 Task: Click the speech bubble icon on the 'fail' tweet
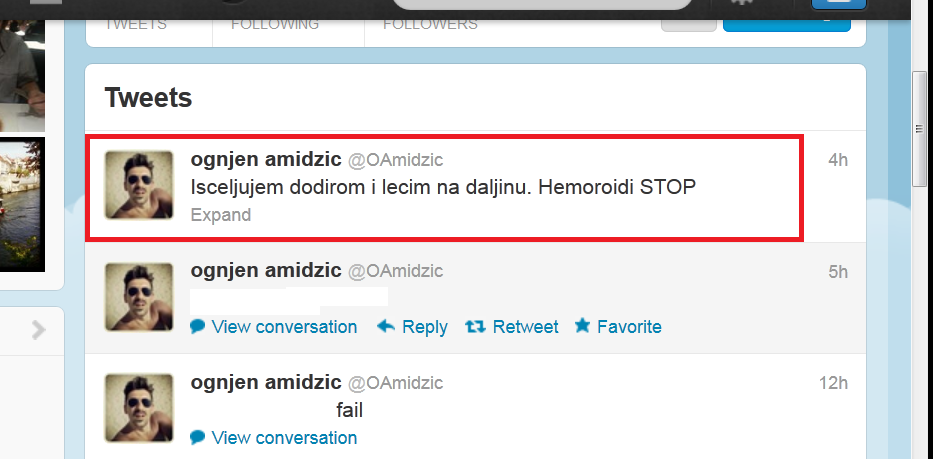point(198,438)
